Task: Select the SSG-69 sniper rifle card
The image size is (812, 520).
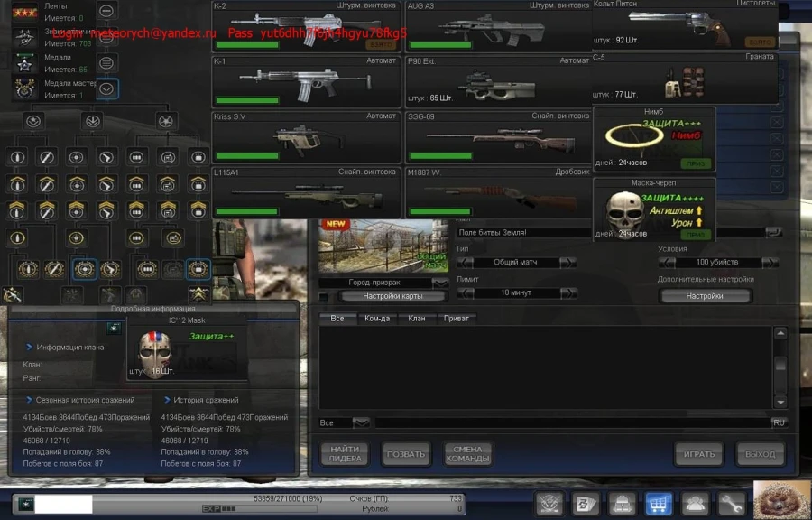Action: pyautogui.click(x=498, y=136)
